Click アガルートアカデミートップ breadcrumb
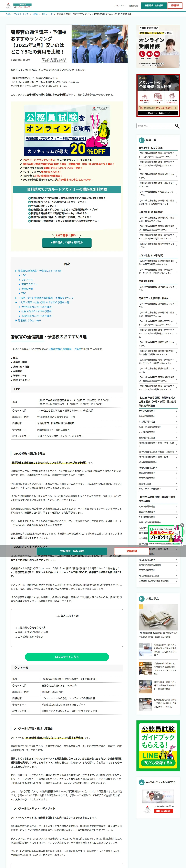 click(x=17, y=14)
